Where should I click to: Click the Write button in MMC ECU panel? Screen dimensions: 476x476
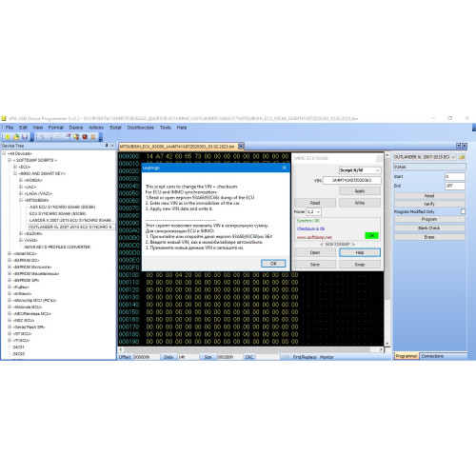(360, 203)
